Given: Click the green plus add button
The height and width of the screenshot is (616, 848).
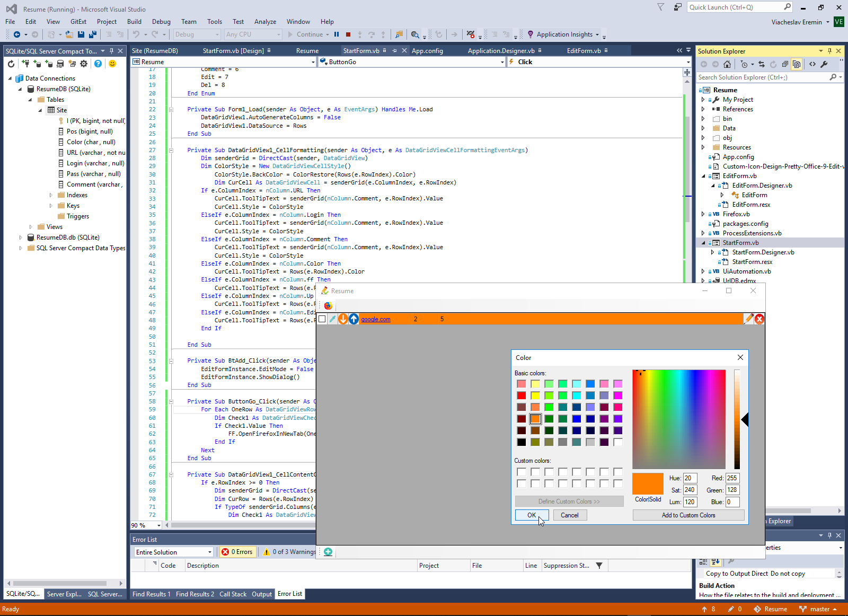Looking at the screenshot, I should [328, 552].
